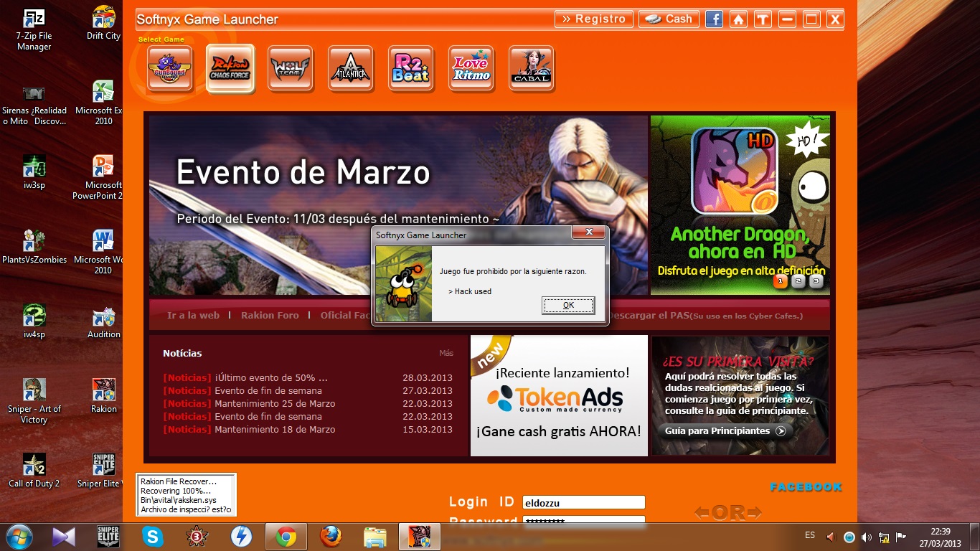Switch to banner slide 2
980x551 pixels.
point(798,281)
